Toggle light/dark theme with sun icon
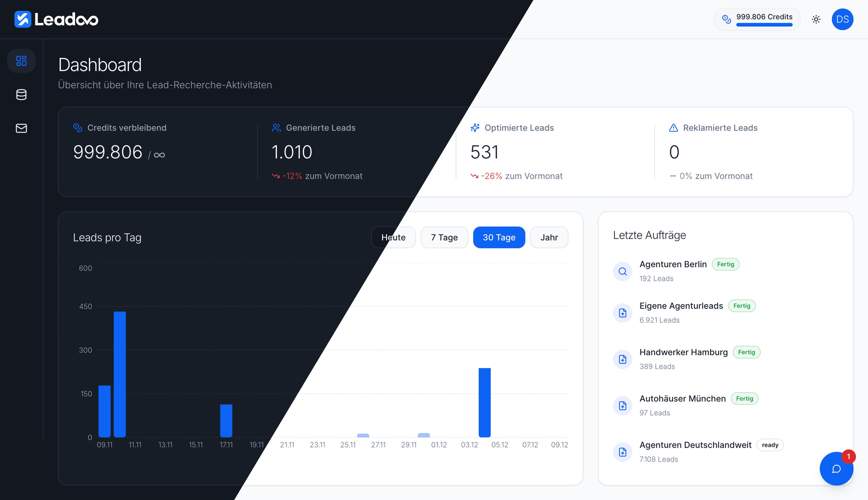Viewport: 868px width, 500px height. [816, 19]
